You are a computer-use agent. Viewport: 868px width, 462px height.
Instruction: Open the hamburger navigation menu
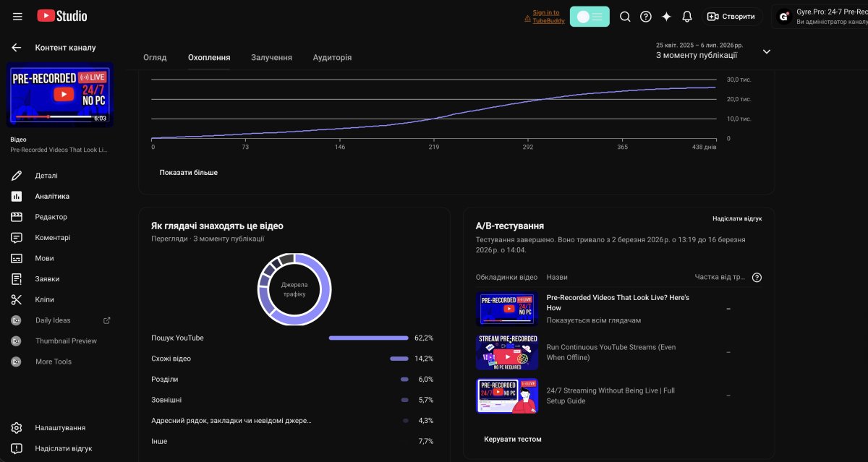coord(17,16)
